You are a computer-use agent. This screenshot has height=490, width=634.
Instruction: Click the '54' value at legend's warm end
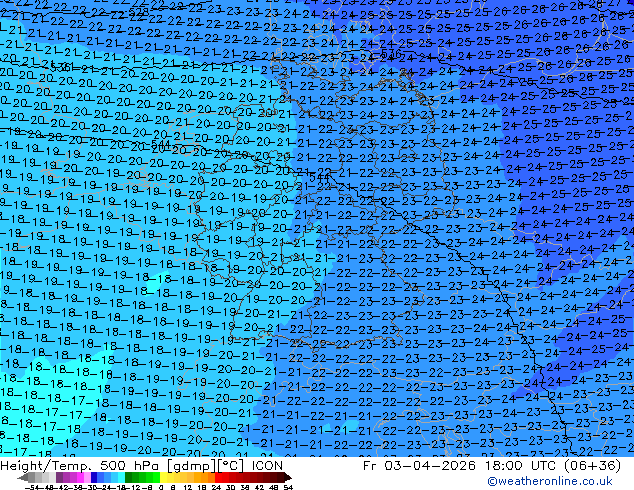288,487
